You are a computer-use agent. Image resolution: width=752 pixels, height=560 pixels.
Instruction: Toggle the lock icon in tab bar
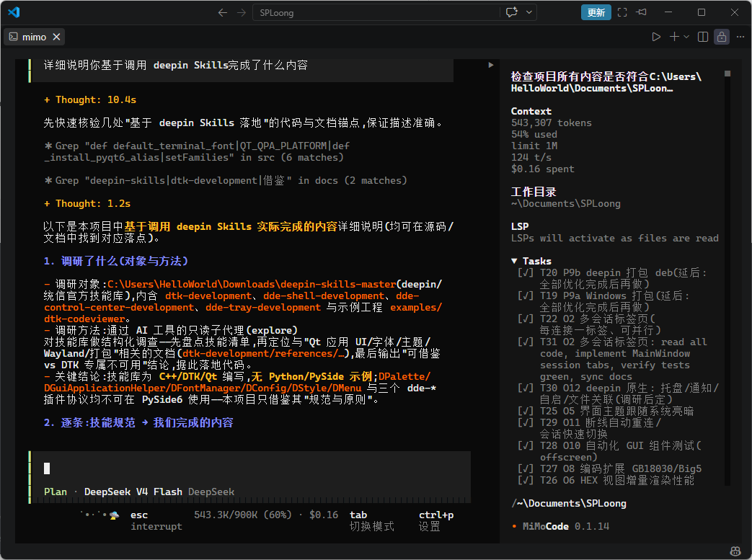pos(721,37)
